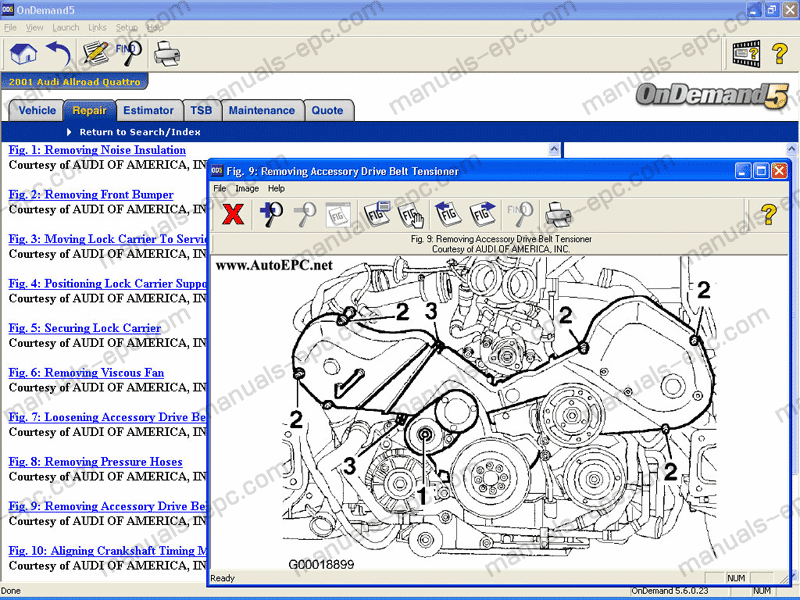Image resolution: width=800 pixels, height=600 pixels.
Task: Open Fig. 8: Removing Pressure Hoses
Action: point(95,462)
